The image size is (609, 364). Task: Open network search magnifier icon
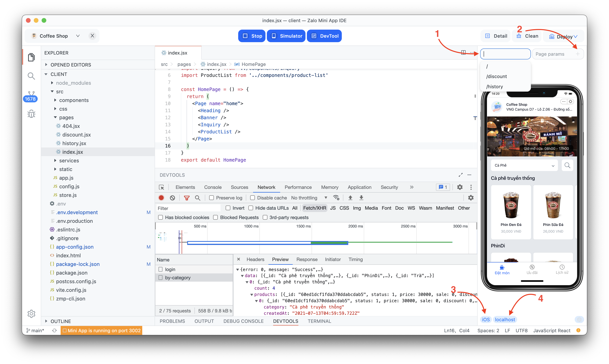coord(198,198)
